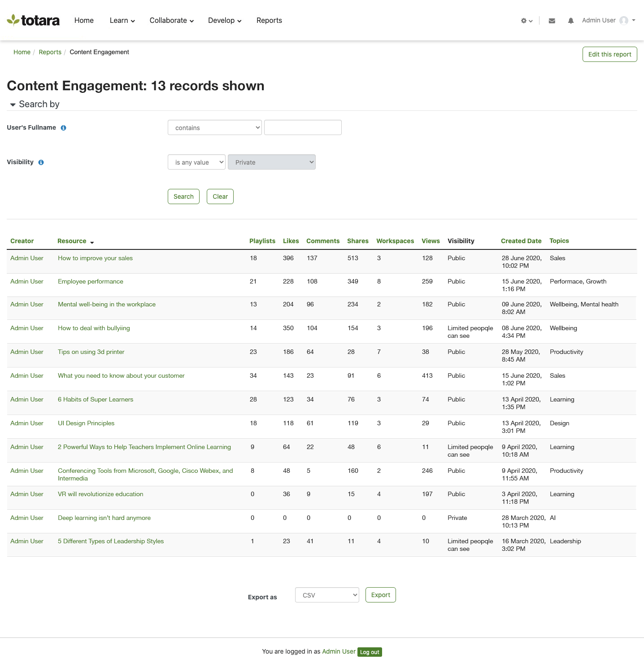Image resolution: width=644 pixels, height=672 pixels.
Task: Open the 'is any value' dropdown
Action: [196, 162]
